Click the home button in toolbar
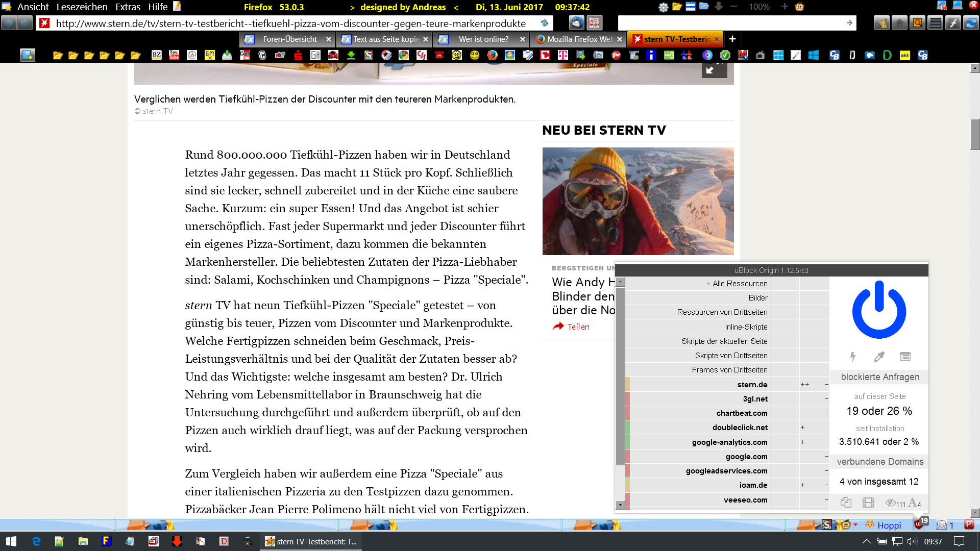 pyautogui.click(x=899, y=23)
